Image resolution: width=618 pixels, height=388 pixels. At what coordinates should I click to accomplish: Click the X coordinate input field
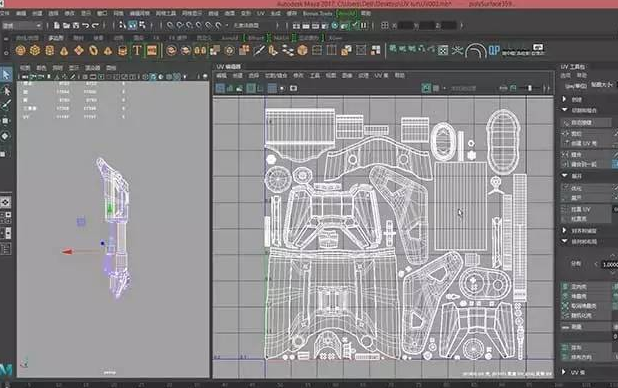(x=406, y=26)
